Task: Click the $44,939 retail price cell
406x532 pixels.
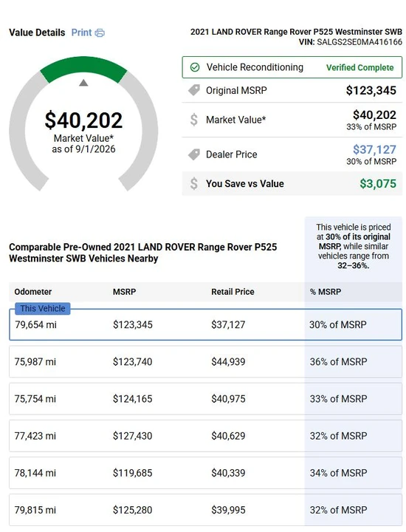Action: 228,361
